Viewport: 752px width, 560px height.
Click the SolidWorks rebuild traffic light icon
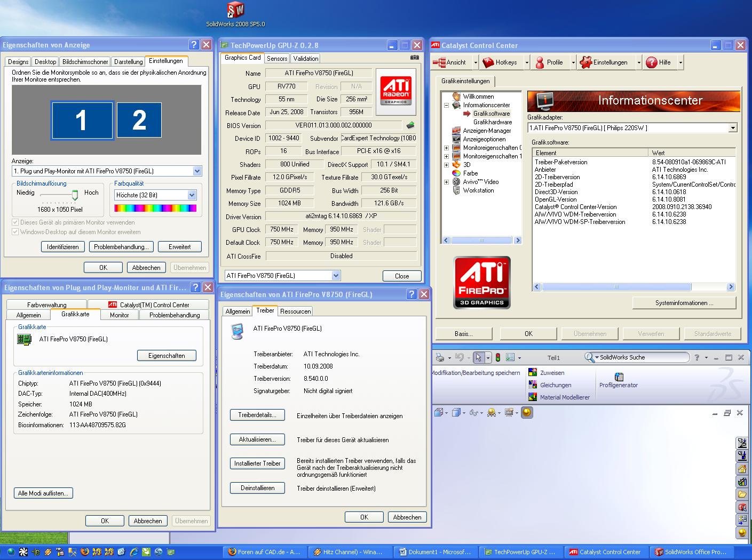pos(498,357)
